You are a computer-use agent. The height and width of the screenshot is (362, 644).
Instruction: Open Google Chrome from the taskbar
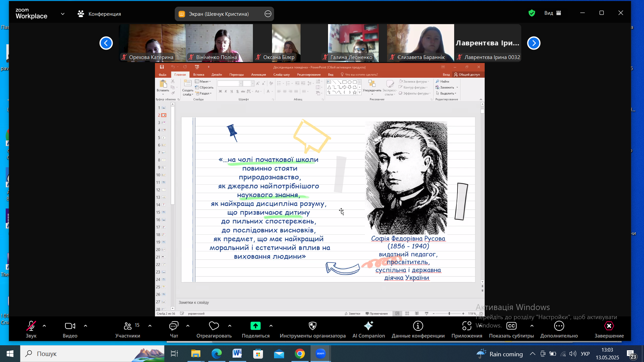click(300, 354)
